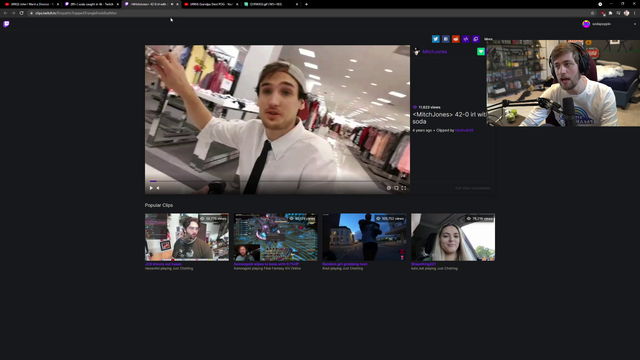Play the MitchJones clip

click(151, 188)
